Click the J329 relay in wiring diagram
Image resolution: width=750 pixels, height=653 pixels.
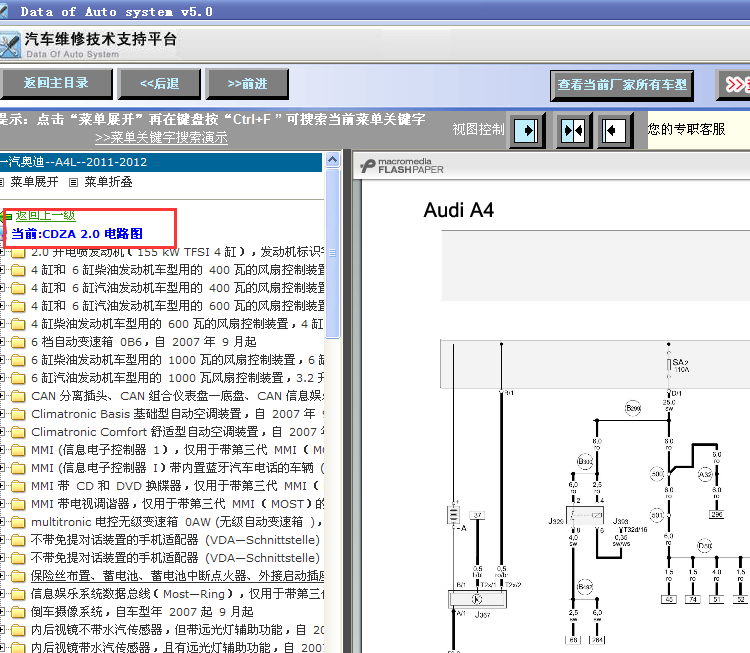tap(585, 516)
